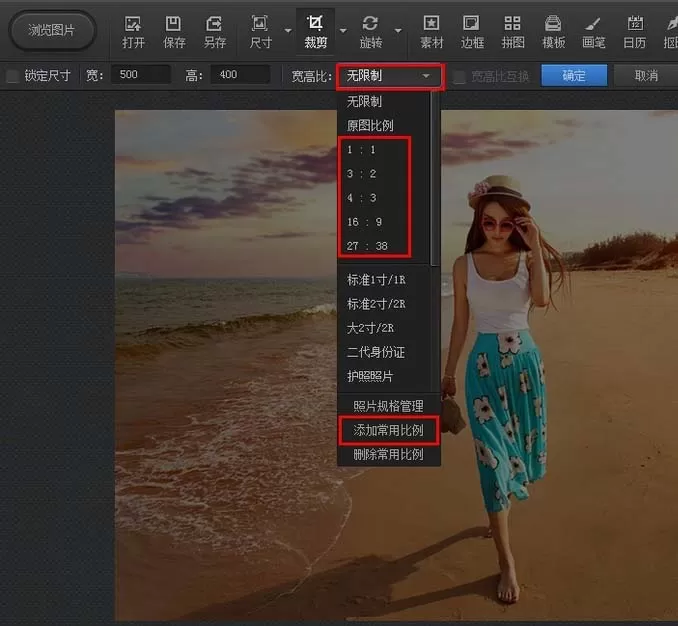Click the 取消 cancel button
The image size is (678, 626).
pos(646,76)
